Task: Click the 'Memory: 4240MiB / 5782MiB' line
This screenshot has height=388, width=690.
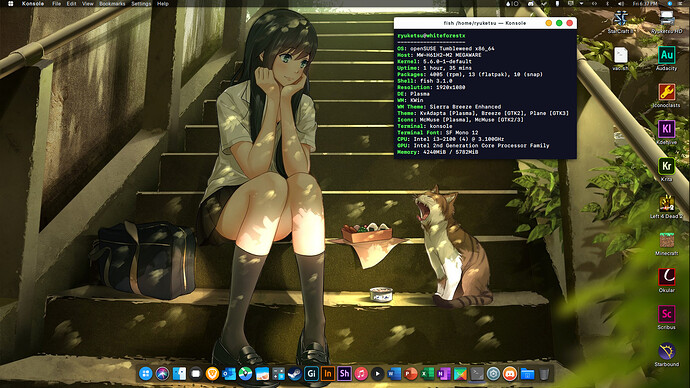Action: tap(438, 152)
